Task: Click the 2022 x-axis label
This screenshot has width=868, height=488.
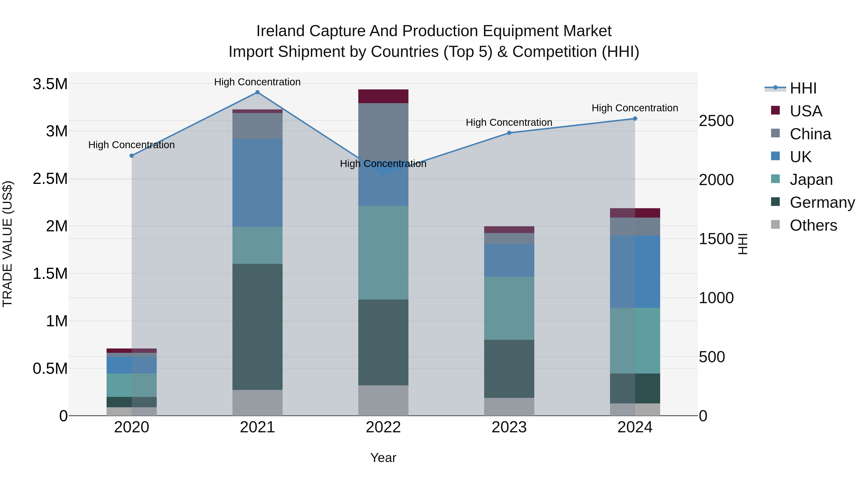Action: coord(383,427)
